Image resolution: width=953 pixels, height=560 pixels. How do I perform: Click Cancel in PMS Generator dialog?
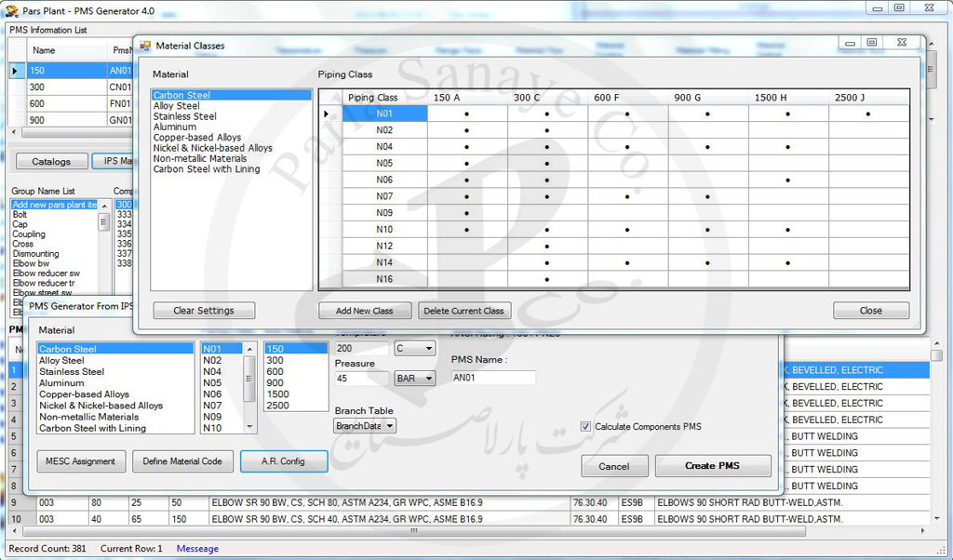point(614,466)
